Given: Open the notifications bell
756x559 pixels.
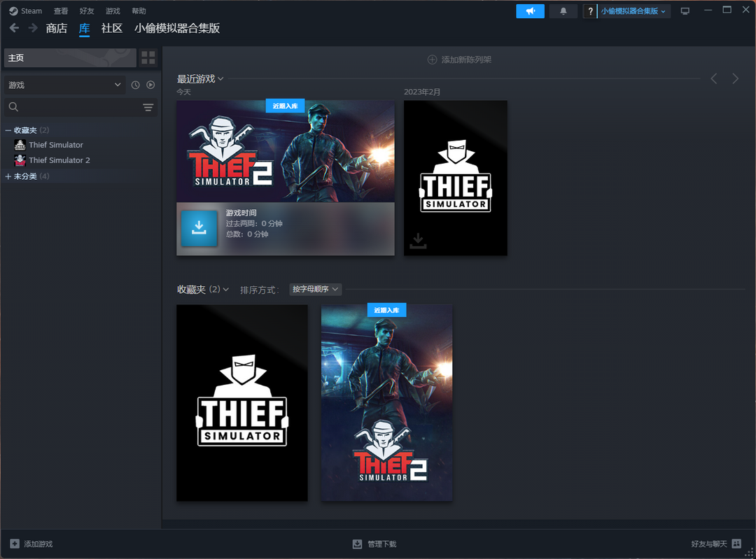Looking at the screenshot, I should coord(563,11).
